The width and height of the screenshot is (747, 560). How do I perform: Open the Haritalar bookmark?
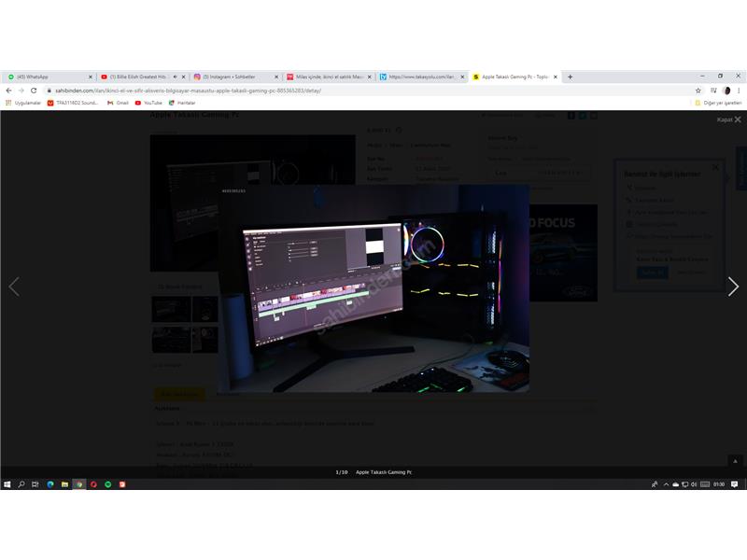pyautogui.click(x=182, y=103)
